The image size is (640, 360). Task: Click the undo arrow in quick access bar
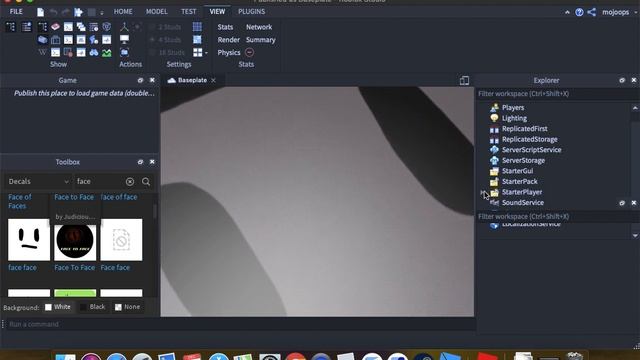(53, 12)
